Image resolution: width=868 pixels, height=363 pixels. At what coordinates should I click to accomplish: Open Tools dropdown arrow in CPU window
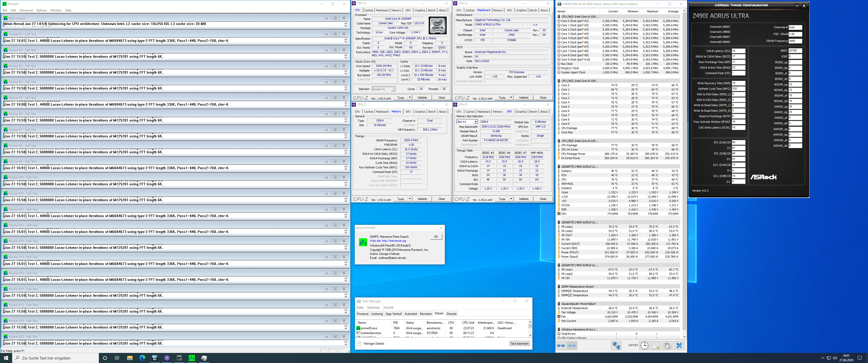[x=410, y=98]
